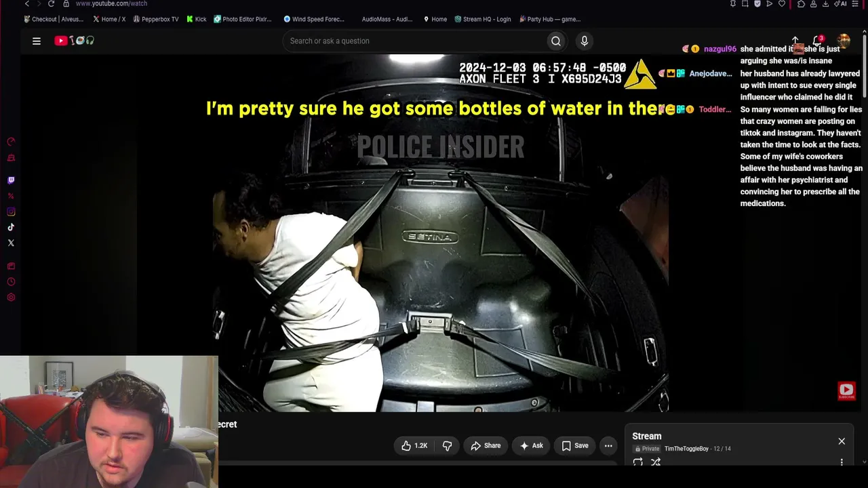
Task: Open X from the browser sidebar
Action: point(11,243)
